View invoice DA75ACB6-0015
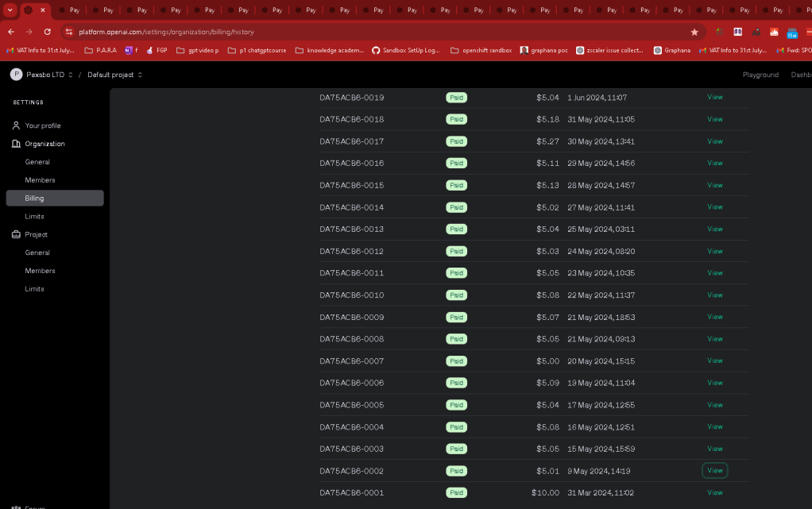 pos(714,185)
